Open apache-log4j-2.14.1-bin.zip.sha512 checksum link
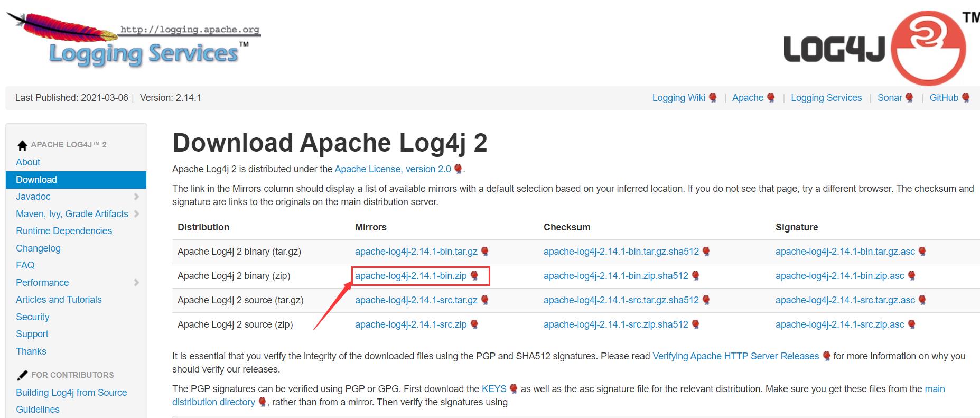980x418 pixels. point(616,276)
